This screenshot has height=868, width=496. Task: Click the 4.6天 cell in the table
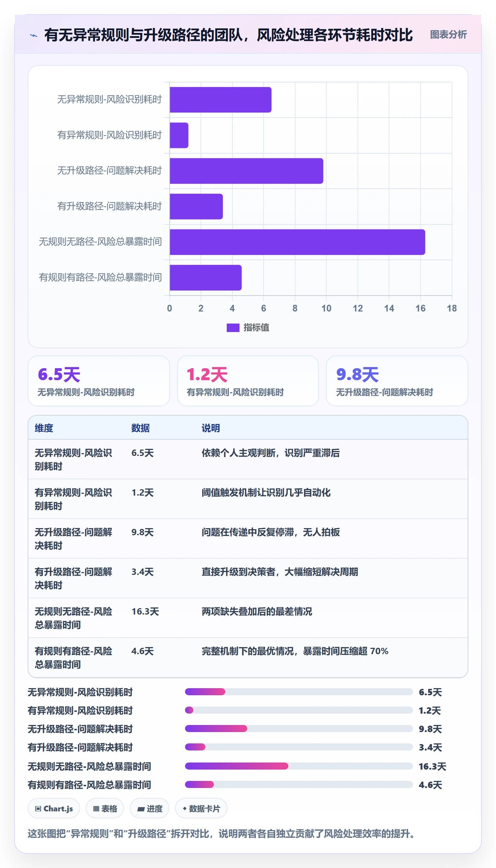(142, 651)
